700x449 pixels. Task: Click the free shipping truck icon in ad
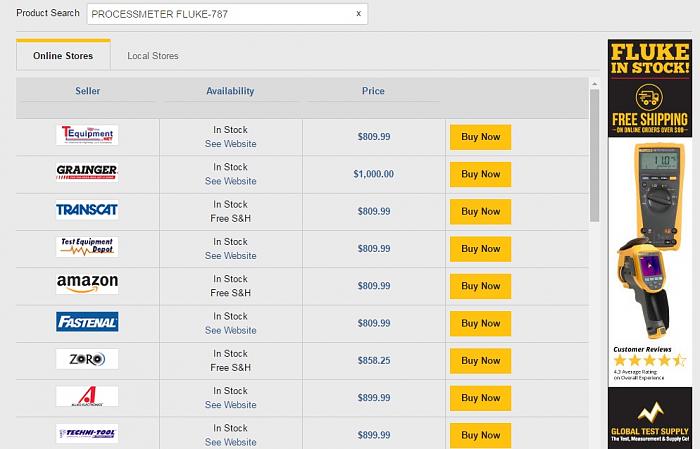pyautogui.click(x=649, y=96)
